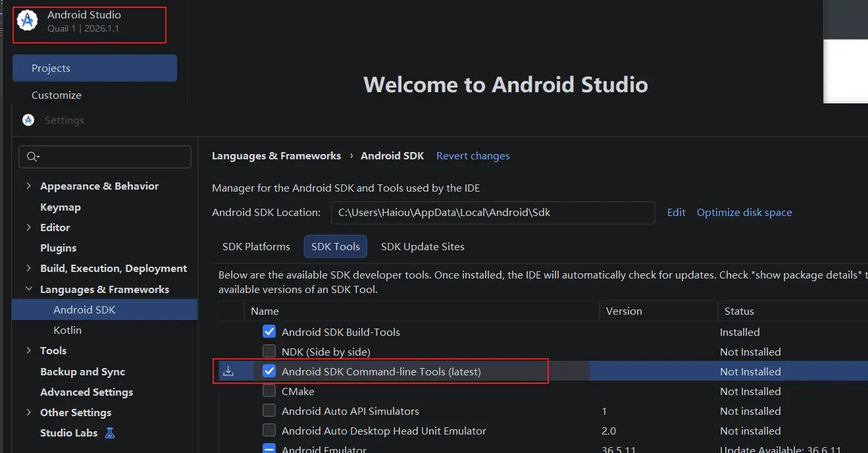Click the Studio Labs flask icon
Screen dimensions: 868x453
pos(110,433)
